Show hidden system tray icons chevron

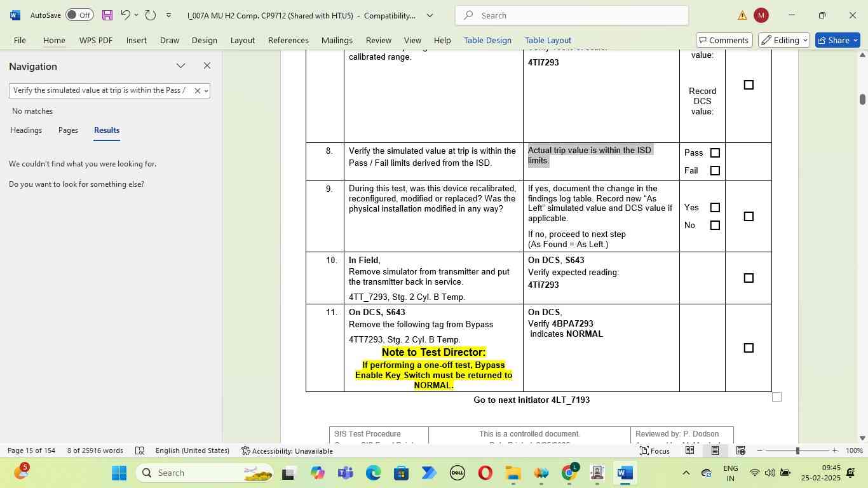coord(686,473)
